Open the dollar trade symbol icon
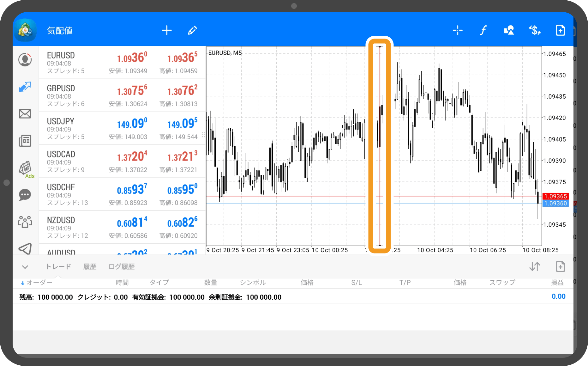 pos(535,30)
